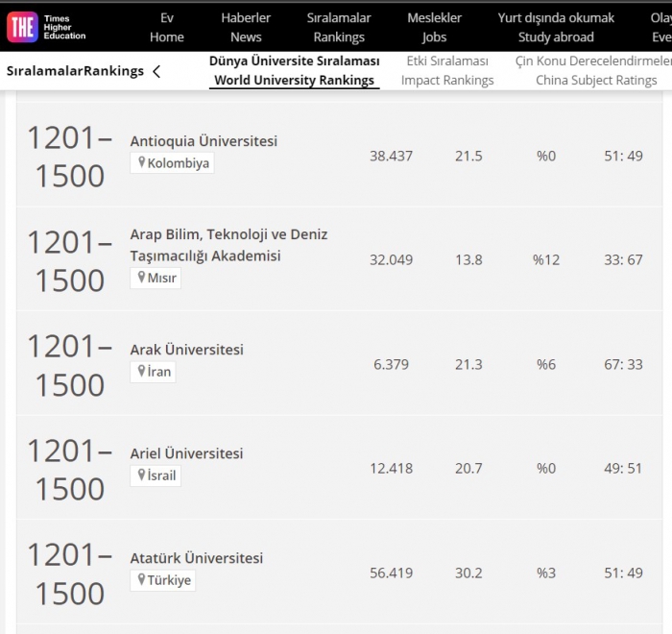Click the 67: 33 gender ratio value
Screen dimensions: 672x634
624,364
